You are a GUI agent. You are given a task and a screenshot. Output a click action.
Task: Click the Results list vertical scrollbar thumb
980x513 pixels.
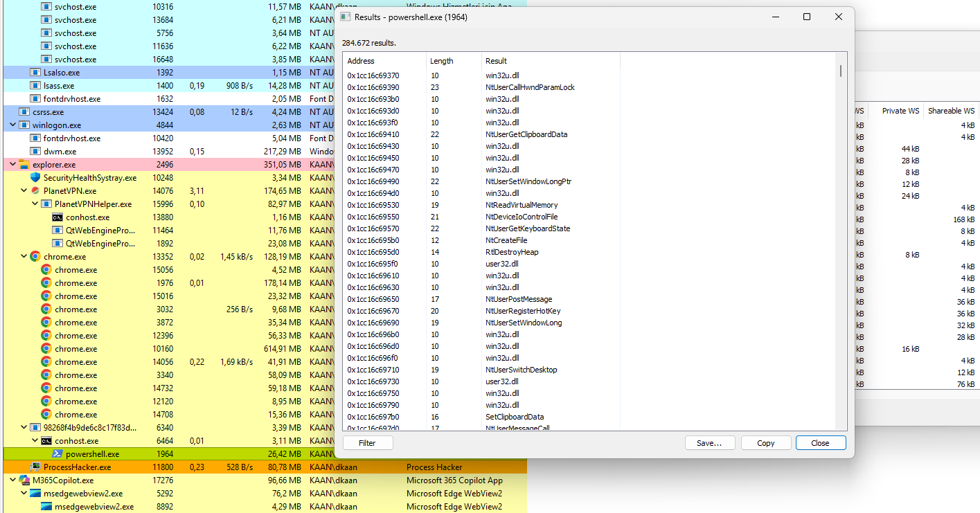tap(841, 71)
